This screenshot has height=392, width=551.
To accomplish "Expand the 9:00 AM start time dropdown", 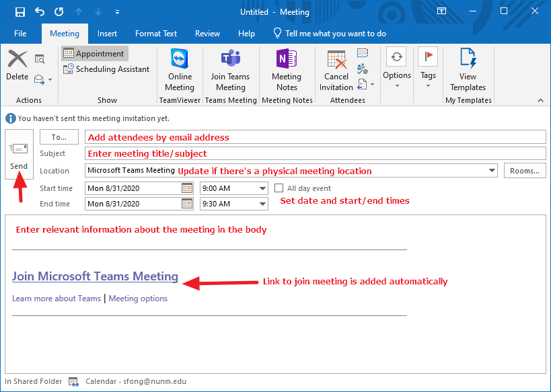I will (x=262, y=189).
